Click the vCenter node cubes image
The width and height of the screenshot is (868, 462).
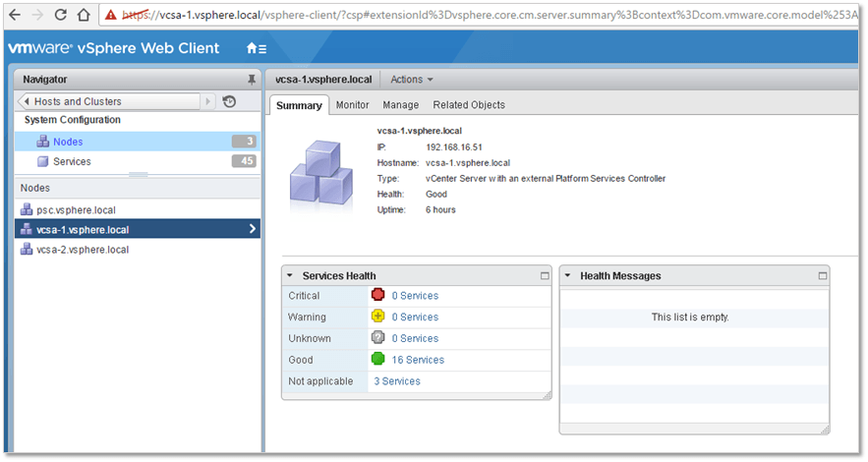(321, 173)
